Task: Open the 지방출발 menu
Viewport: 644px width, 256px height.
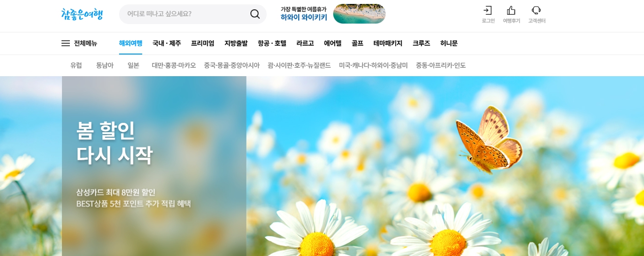Action: click(236, 43)
